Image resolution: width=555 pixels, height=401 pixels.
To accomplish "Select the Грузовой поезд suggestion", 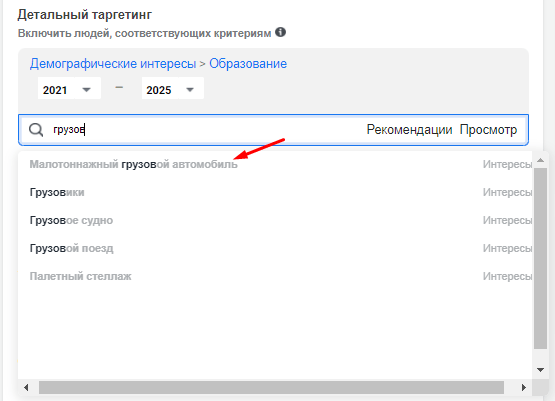I will tap(275, 248).
